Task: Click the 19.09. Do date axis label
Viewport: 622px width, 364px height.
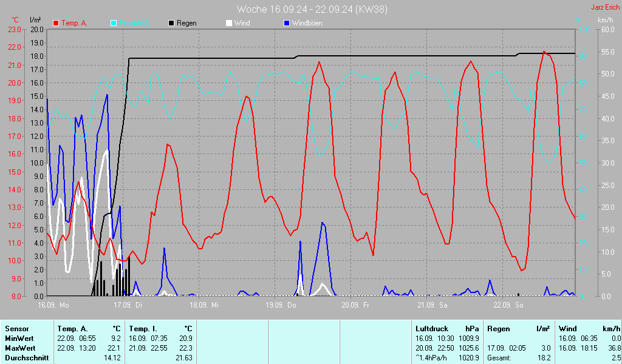Action: 281,305
